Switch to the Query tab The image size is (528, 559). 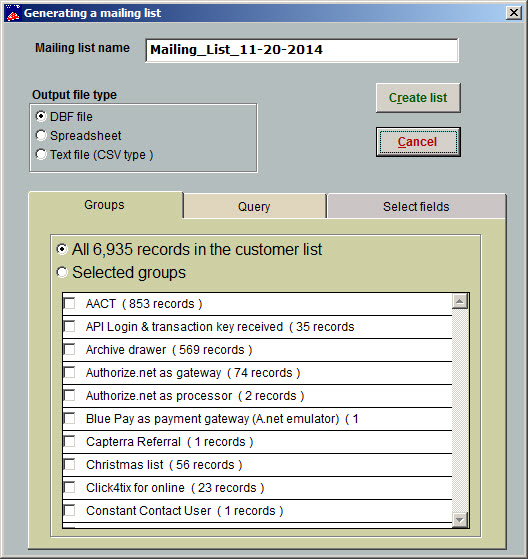pos(255,206)
